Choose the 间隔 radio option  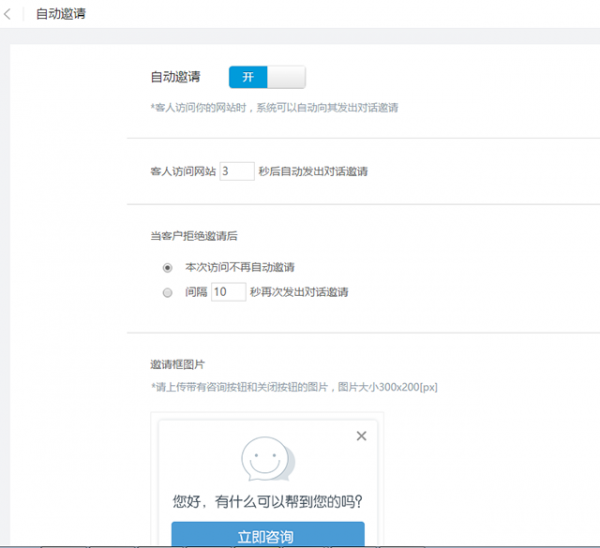click(x=167, y=292)
